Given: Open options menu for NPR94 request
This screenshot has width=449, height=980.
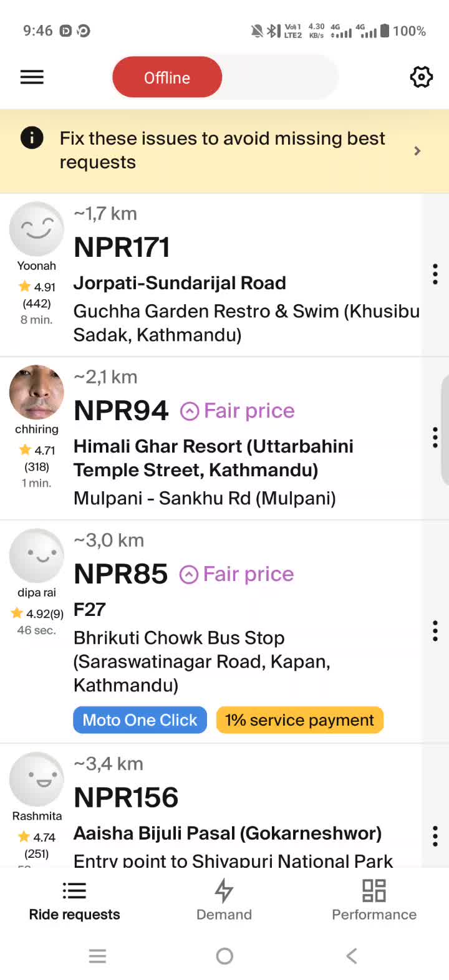Looking at the screenshot, I should coord(435,438).
